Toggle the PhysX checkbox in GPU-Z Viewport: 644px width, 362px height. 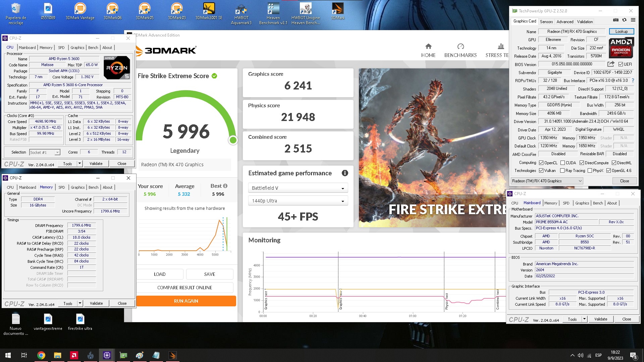[x=590, y=171]
